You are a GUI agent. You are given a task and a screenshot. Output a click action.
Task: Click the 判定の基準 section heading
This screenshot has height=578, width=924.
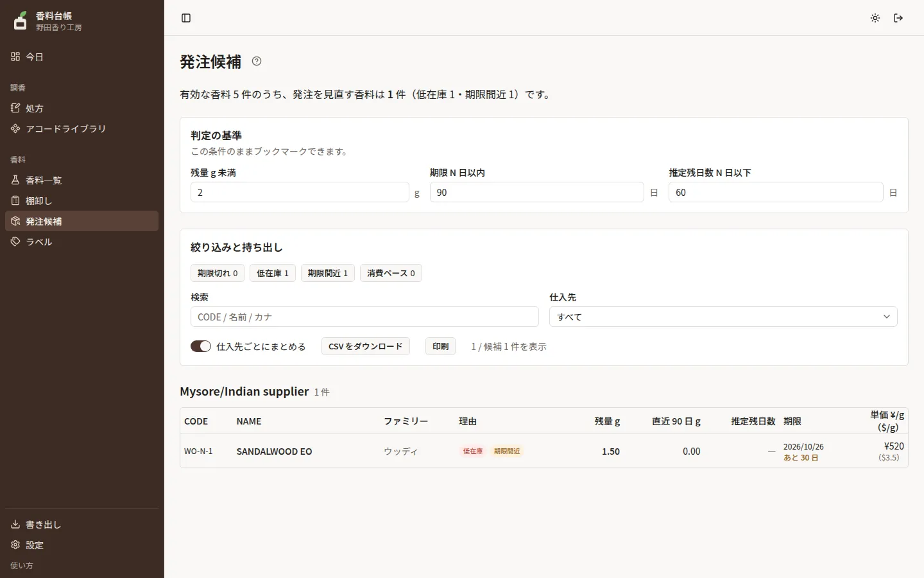point(216,136)
